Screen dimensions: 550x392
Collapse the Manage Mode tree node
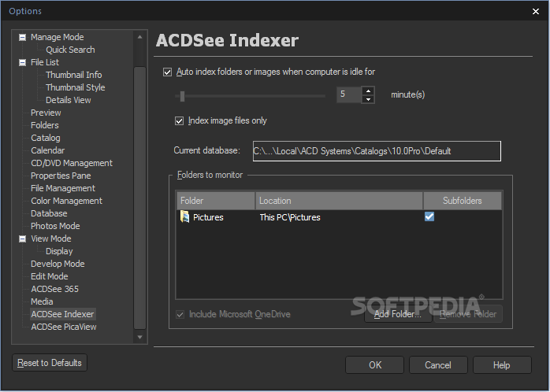pos(22,37)
